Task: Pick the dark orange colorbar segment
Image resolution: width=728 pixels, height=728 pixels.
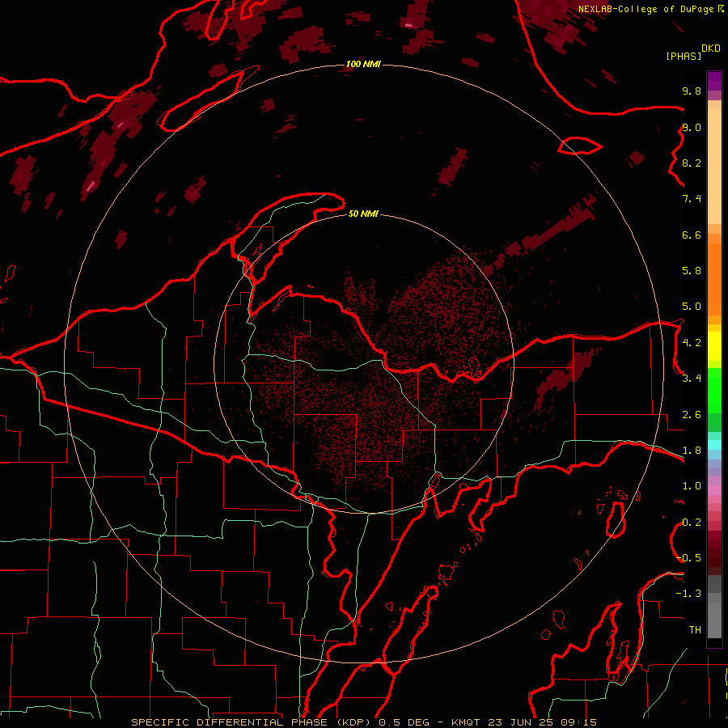Action: (x=714, y=280)
